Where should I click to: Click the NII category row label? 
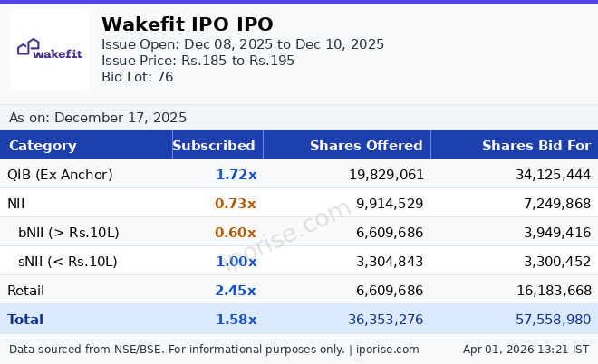17,204
